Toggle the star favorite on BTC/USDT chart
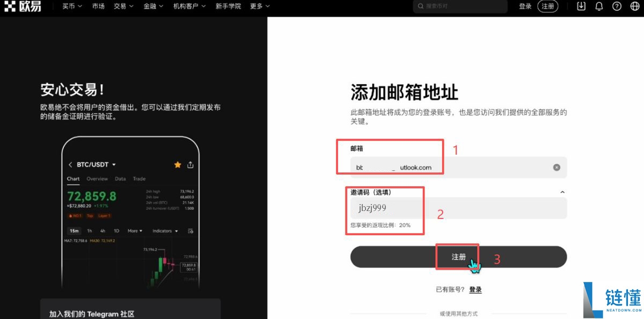644x319 pixels. click(178, 164)
